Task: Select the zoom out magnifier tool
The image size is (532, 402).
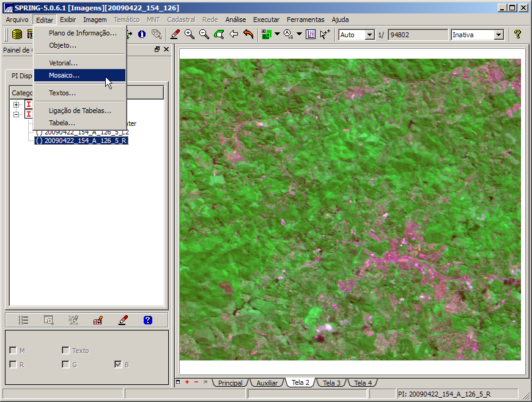Action: point(204,35)
